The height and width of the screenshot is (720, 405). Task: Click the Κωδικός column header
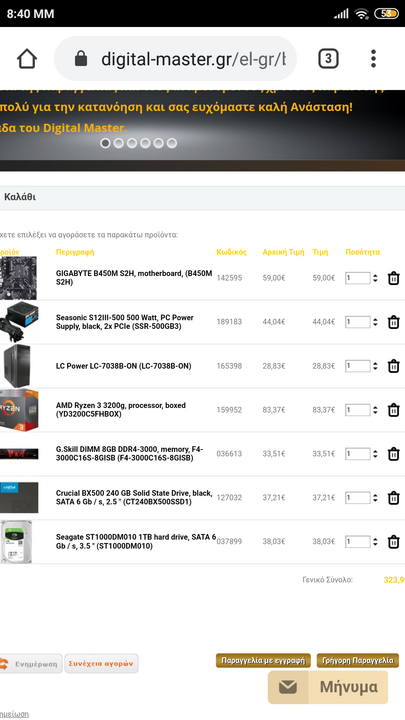tap(231, 252)
